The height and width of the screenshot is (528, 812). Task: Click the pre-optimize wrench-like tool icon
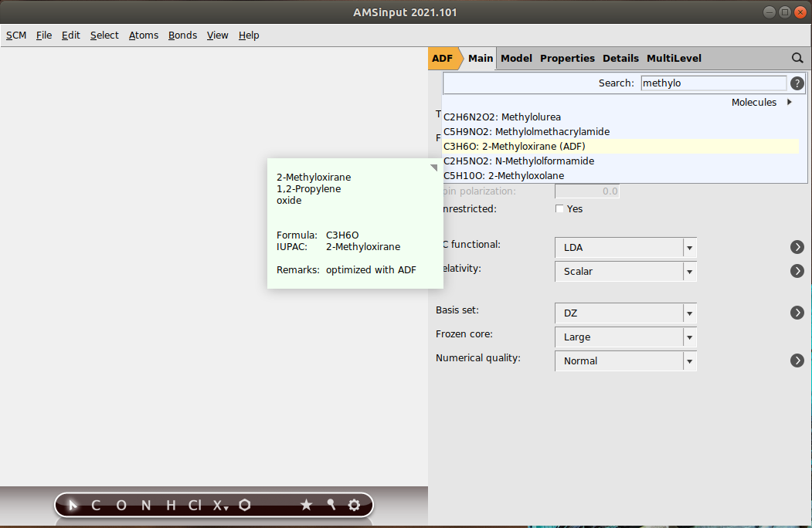(x=331, y=505)
